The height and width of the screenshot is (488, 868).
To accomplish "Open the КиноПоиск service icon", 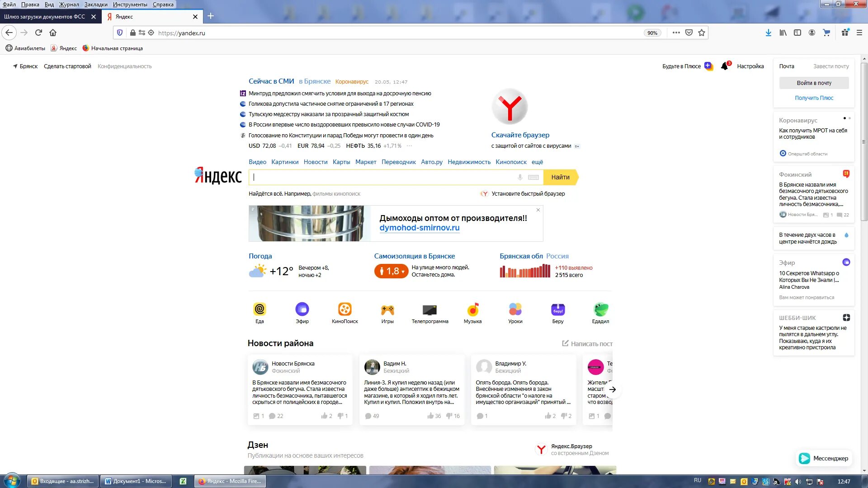I will [x=344, y=310].
